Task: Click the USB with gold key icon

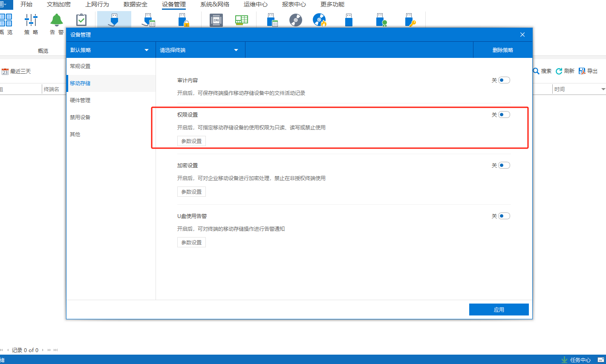Action: click(410, 20)
